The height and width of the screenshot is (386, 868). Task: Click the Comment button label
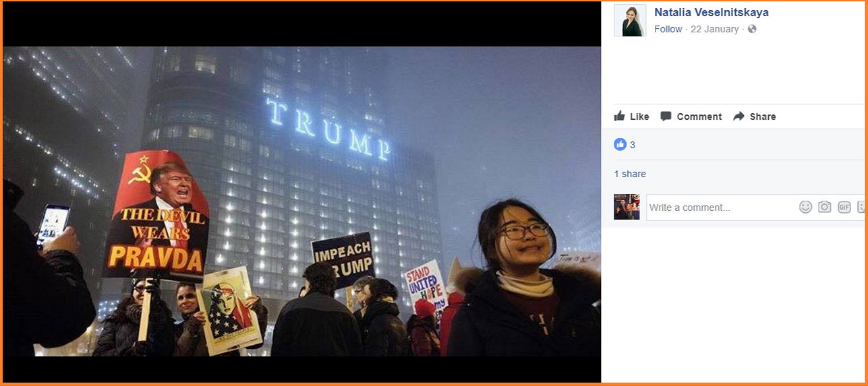(x=699, y=117)
